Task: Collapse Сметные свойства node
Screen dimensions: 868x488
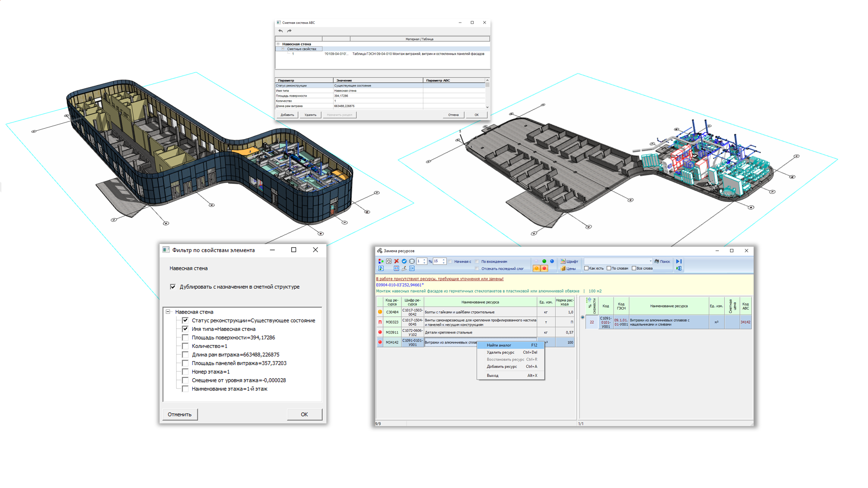Action: click(283, 49)
